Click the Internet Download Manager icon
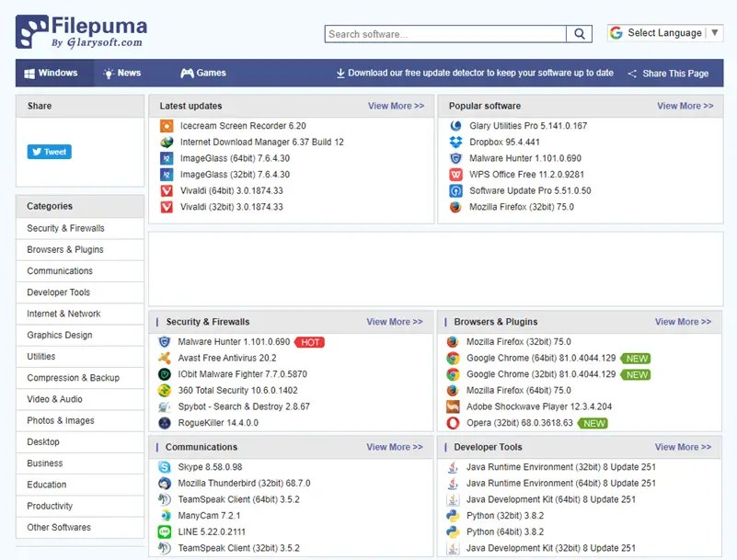Screen dimensions: 737x560 pyautogui.click(x=167, y=142)
